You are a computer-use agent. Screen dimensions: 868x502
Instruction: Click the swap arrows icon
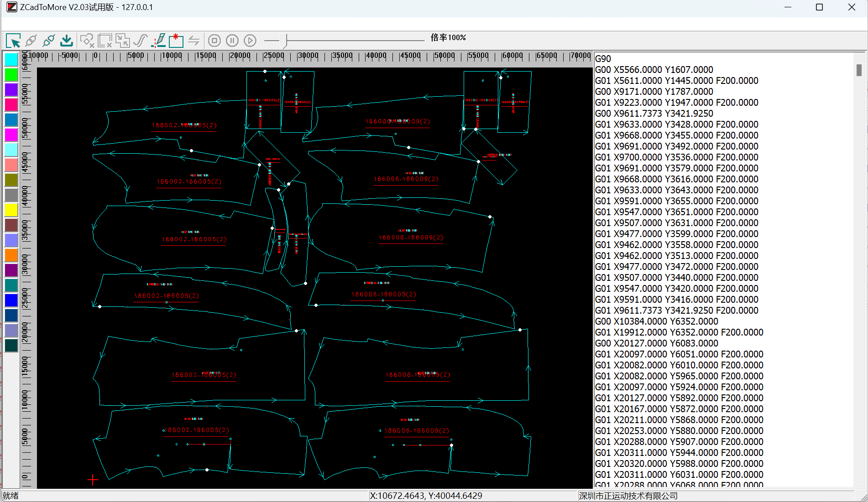click(193, 41)
